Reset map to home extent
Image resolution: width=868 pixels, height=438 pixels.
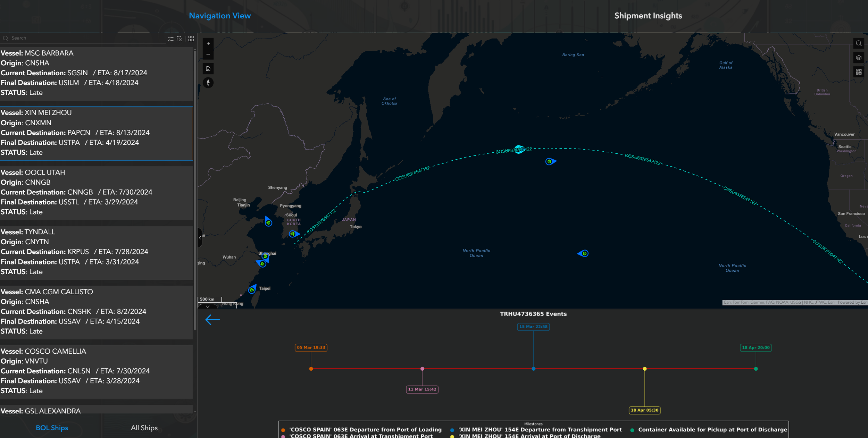[x=208, y=68]
